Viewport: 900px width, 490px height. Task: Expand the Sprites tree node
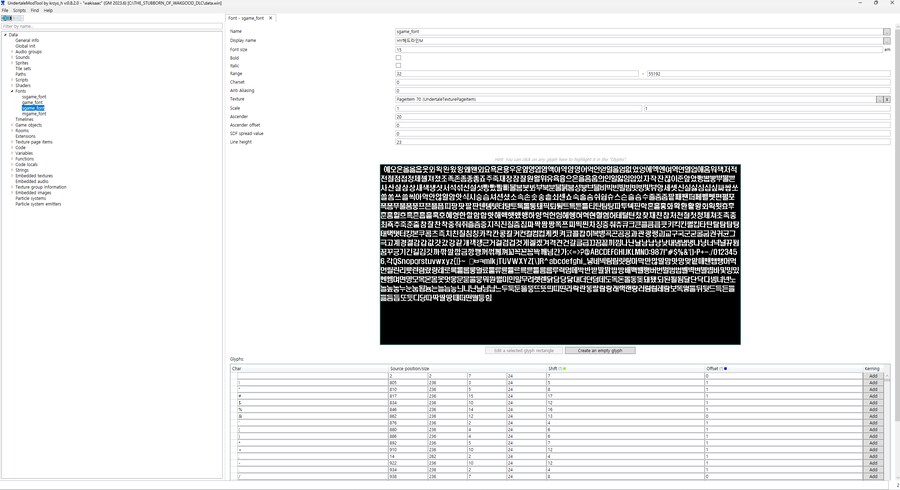(12, 63)
